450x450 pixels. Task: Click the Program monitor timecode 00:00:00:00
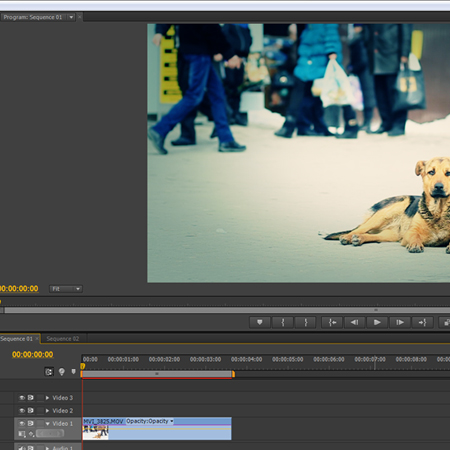pos(19,289)
